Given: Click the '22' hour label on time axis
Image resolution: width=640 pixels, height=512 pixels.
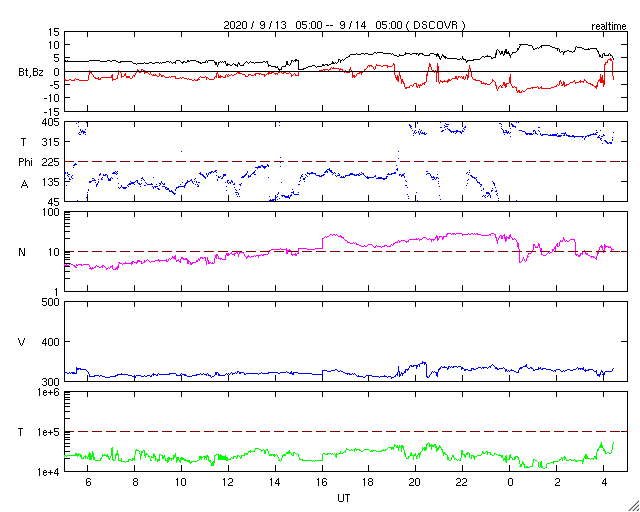Looking at the screenshot, I should 462,482.
